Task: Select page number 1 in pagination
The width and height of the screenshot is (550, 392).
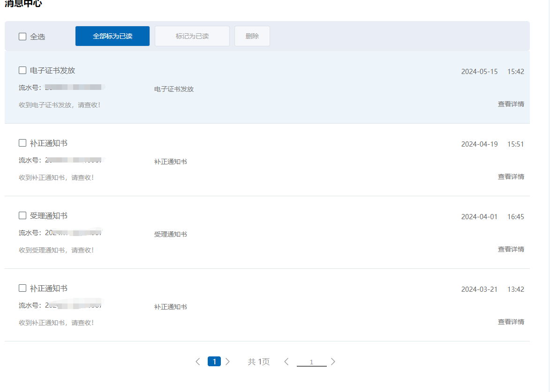Action: 214,362
